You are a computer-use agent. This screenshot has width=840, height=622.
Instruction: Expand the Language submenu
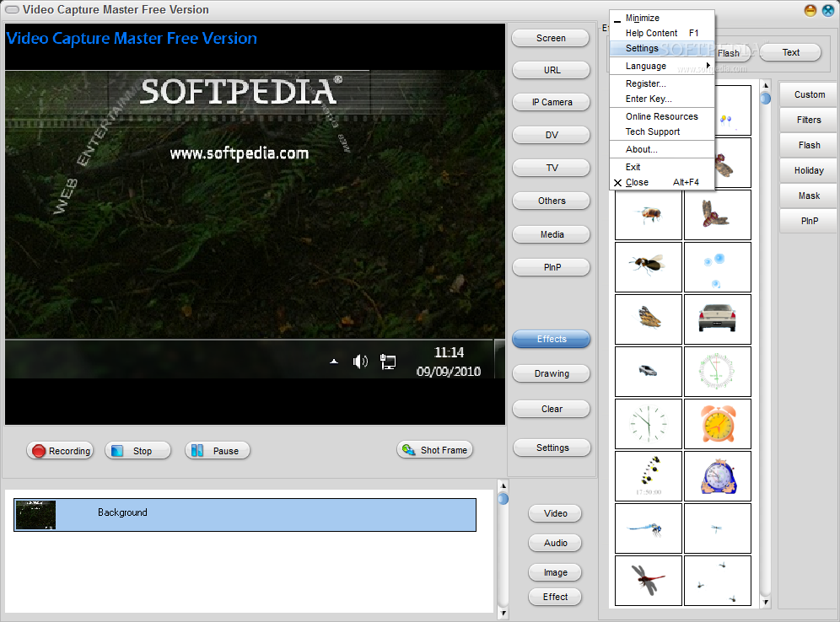[662, 66]
